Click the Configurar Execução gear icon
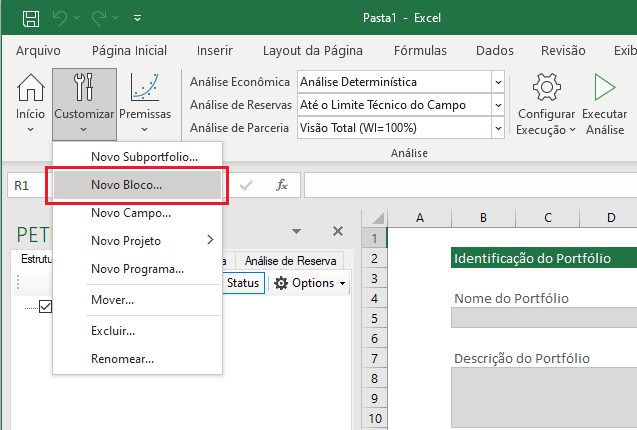The image size is (637, 430). pyautogui.click(x=546, y=90)
